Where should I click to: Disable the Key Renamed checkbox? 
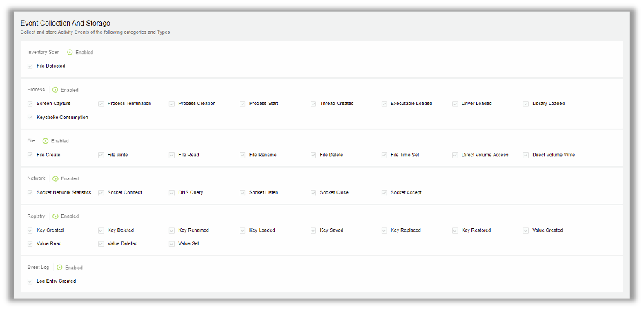172,230
